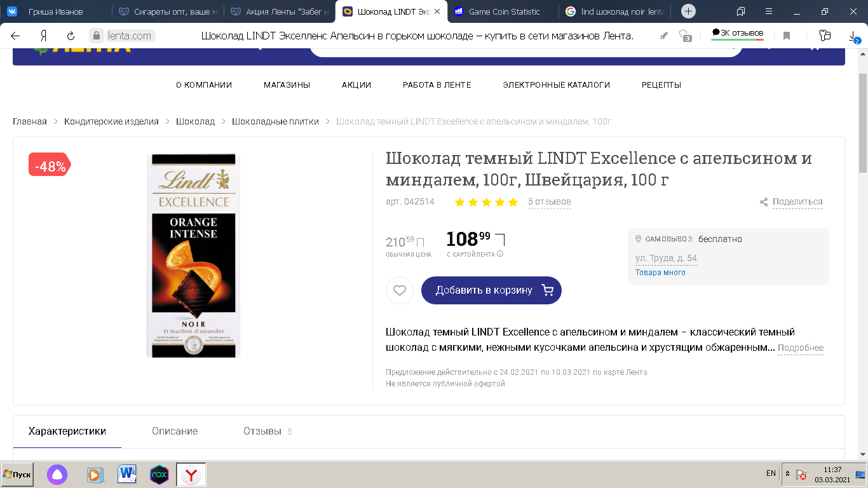Click Добавить в корзину button

pyautogui.click(x=491, y=290)
